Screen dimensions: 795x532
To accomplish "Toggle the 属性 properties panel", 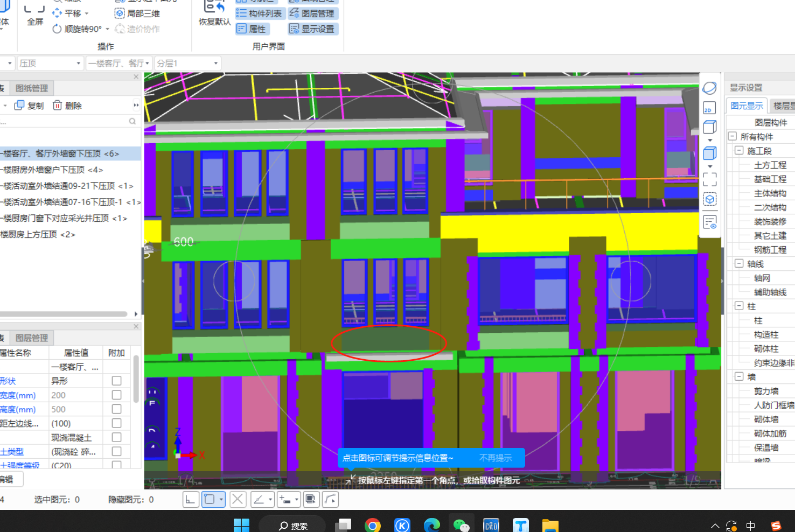I will tap(252, 29).
